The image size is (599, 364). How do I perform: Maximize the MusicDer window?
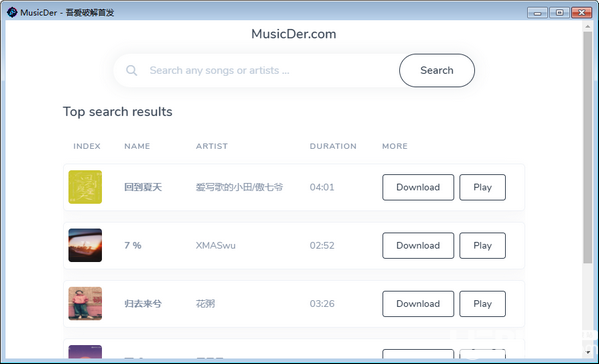(x=559, y=13)
